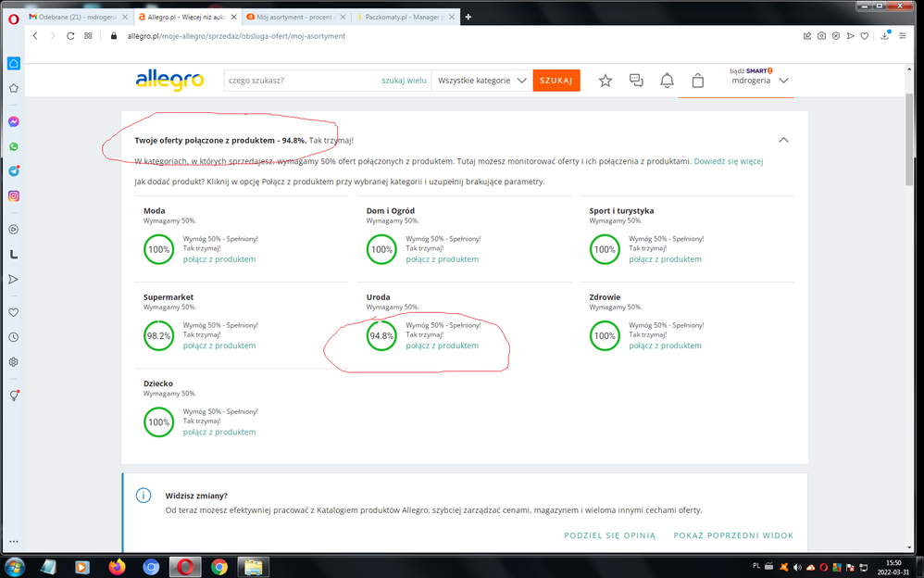Open Allegro favorites star icon
Viewport: 924px width, 578px height.
[606, 81]
